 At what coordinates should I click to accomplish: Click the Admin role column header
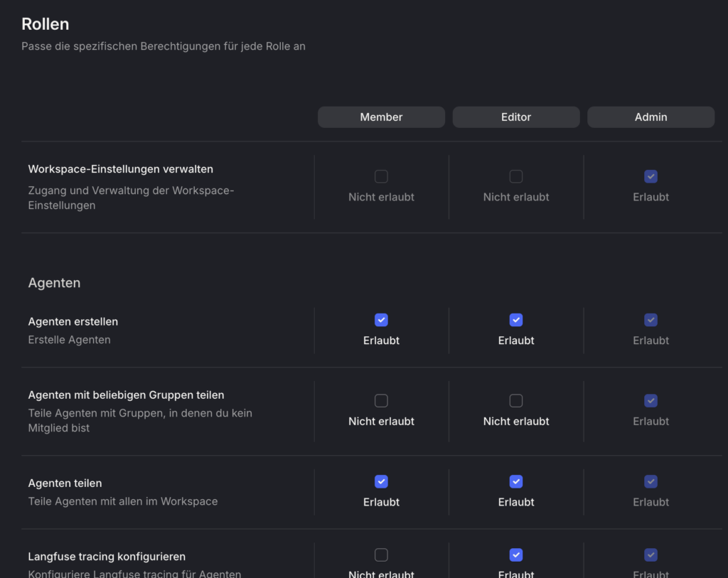coord(651,117)
